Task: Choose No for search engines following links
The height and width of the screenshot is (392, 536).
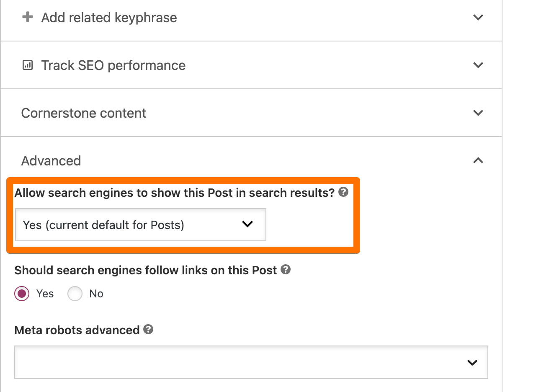Action: (x=75, y=294)
